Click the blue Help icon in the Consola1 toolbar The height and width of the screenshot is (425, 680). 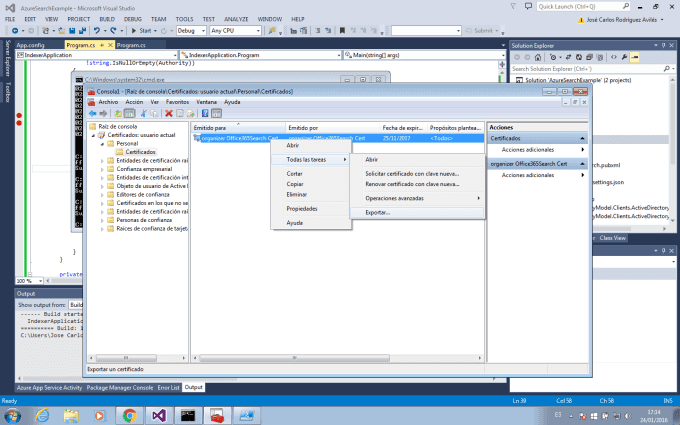(x=205, y=114)
